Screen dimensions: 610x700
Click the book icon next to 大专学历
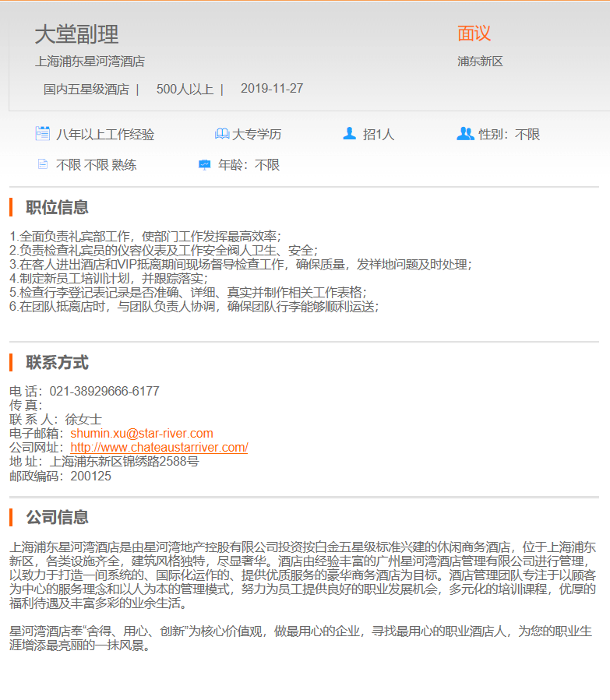222,134
